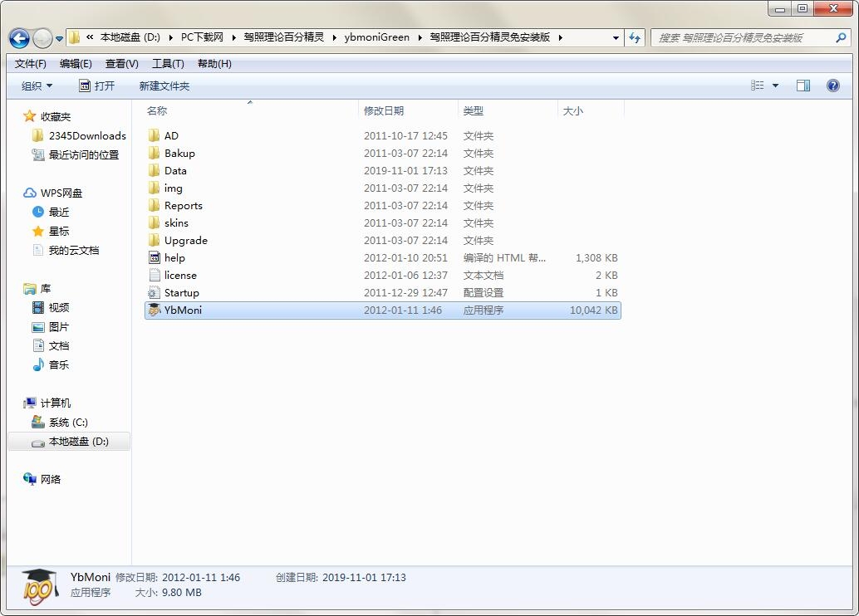The width and height of the screenshot is (859, 616).
Task: Select the Upgrade folder icon
Action: pyautogui.click(x=155, y=240)
